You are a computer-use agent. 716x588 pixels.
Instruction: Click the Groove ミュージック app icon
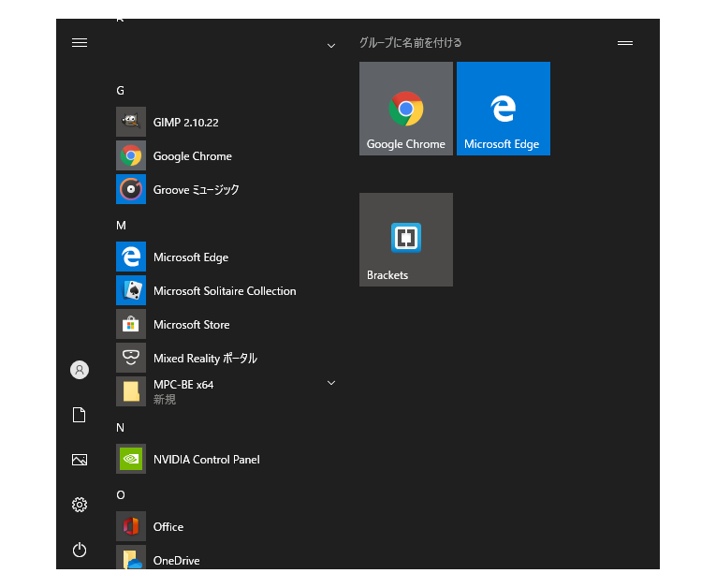tap(131, 189)
